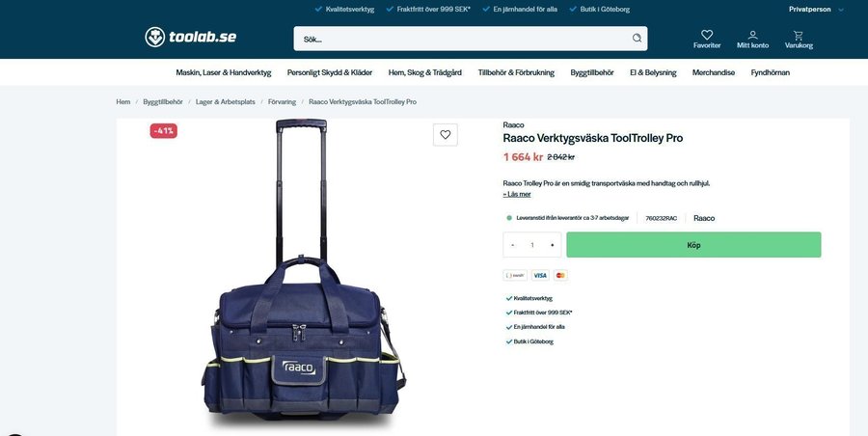Screen dimensions: 868x436
Task: Click the Swish payment icon
Action: click(x=515, y=275)
